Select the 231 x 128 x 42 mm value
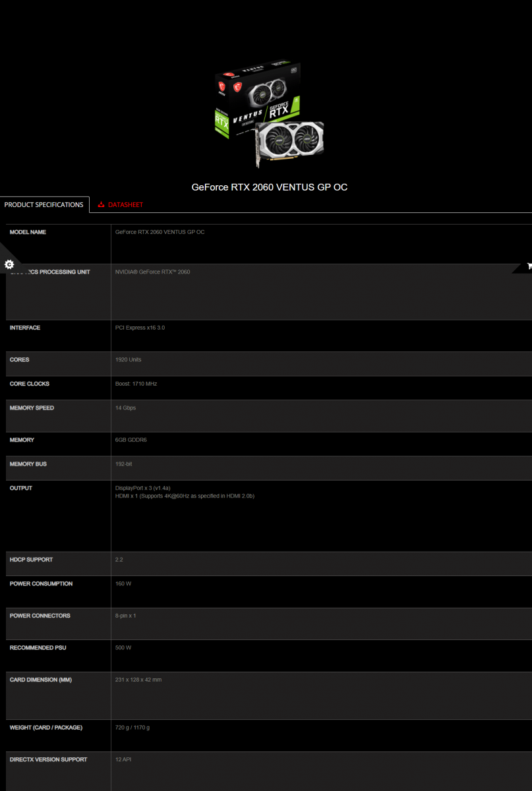Screen dimensions: 532x791 pos(138,680)
